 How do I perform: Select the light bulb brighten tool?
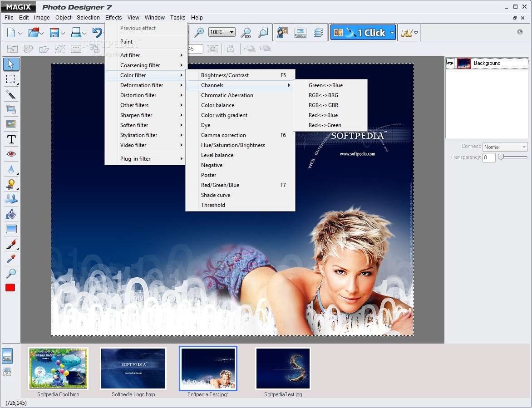11,184
